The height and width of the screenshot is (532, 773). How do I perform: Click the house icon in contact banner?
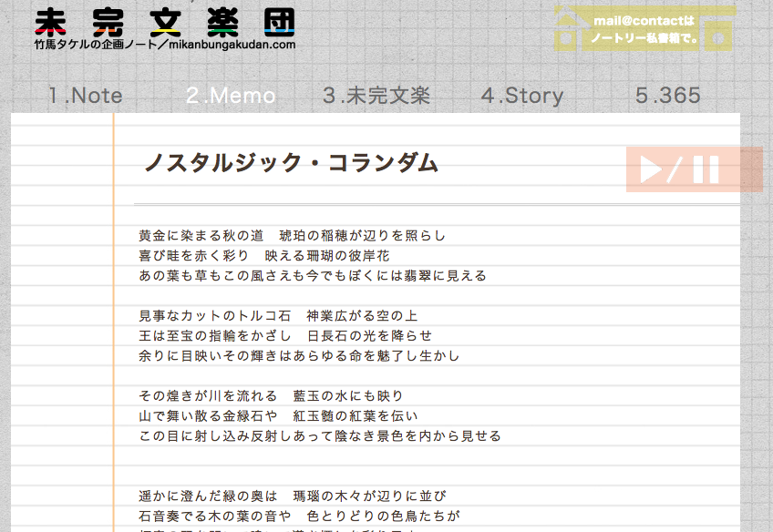(x=567, y=29)
